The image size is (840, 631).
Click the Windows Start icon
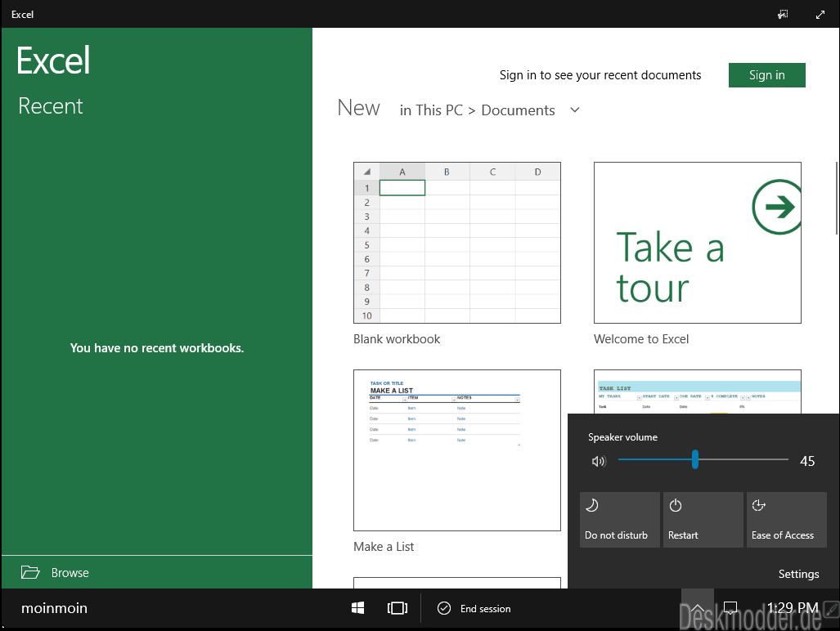[x=357, y=608]
